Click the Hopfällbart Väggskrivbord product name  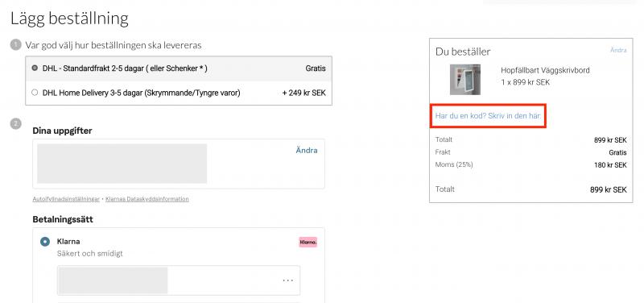(545, 70)
